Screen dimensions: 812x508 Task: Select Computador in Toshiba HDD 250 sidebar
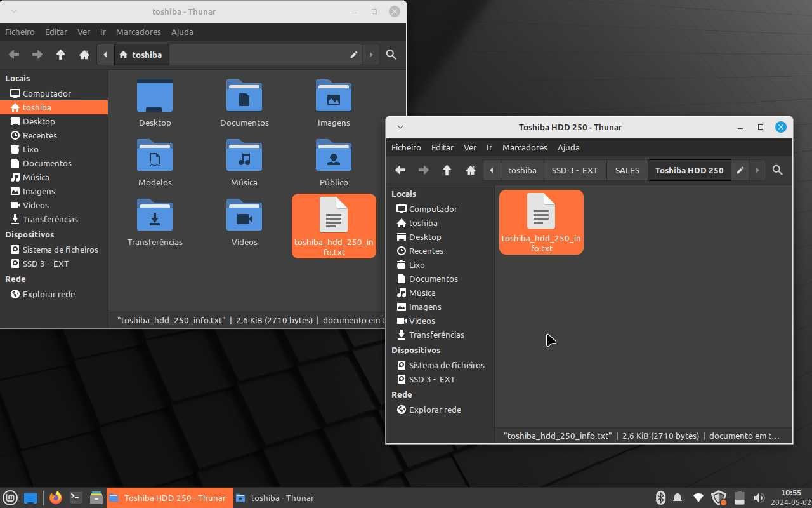(x=440, y=209)
